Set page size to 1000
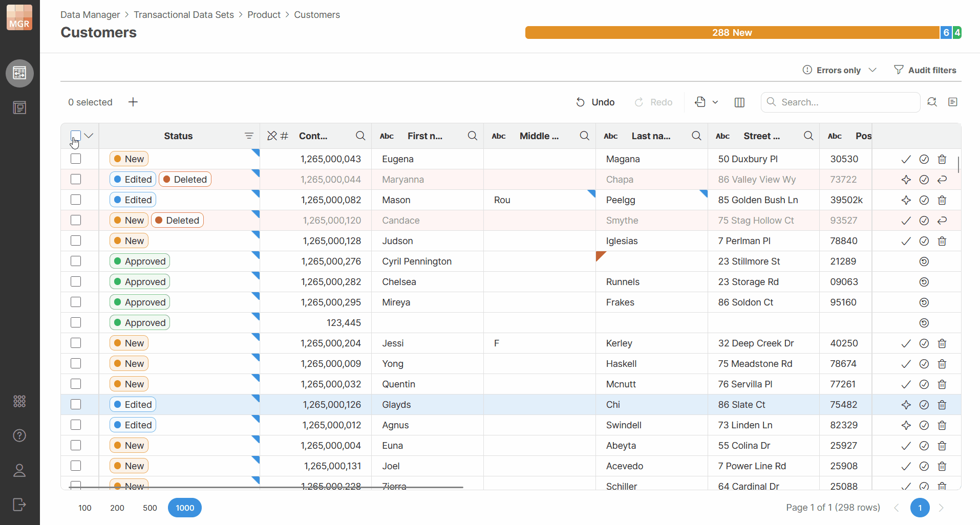This screenshot has width=980, height=525. [185, 508]
